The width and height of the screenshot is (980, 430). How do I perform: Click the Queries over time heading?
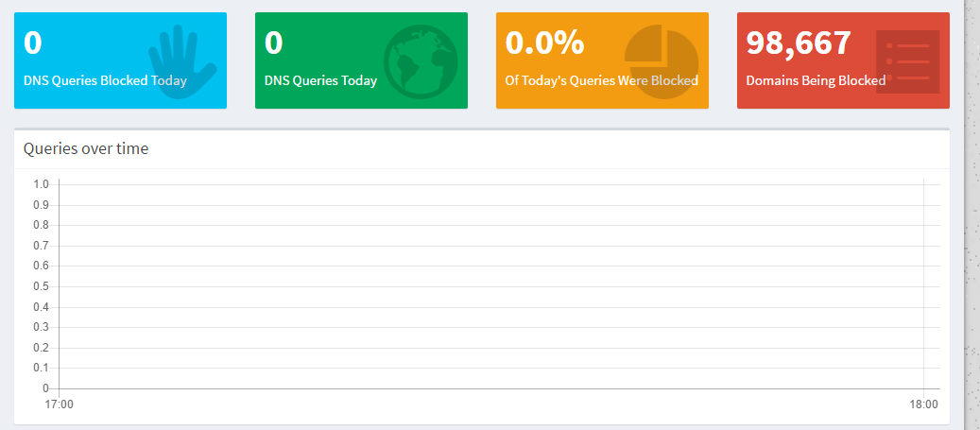coord(86,148)
